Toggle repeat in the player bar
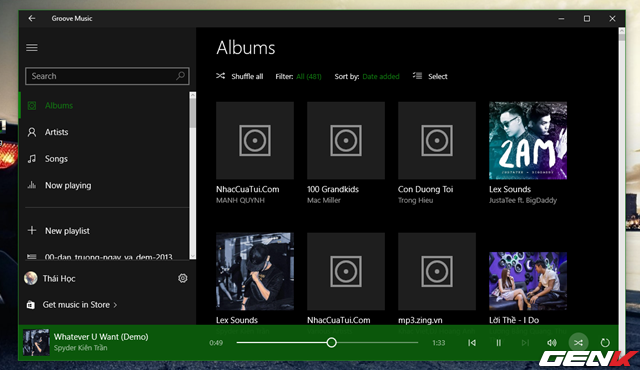640x370 pixels. pos(605,343)
